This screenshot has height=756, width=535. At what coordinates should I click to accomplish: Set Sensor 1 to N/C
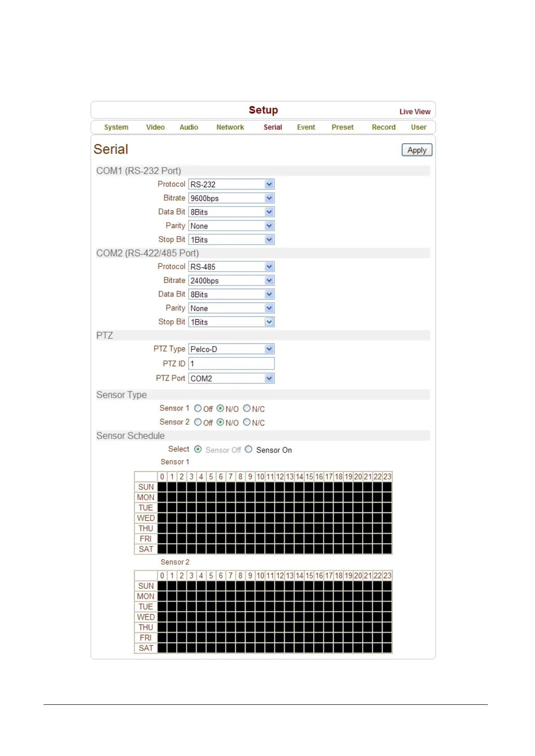click(x=247, y=409)
